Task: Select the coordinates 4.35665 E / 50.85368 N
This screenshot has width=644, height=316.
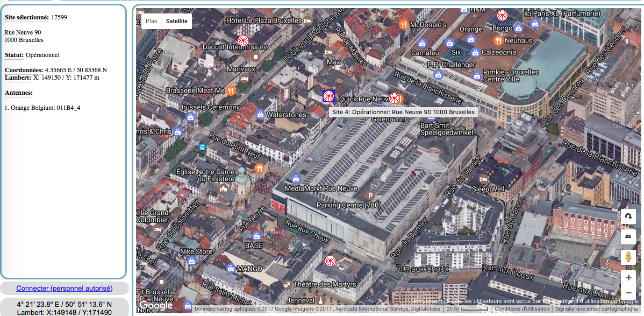Action: (x=76, y=70)
